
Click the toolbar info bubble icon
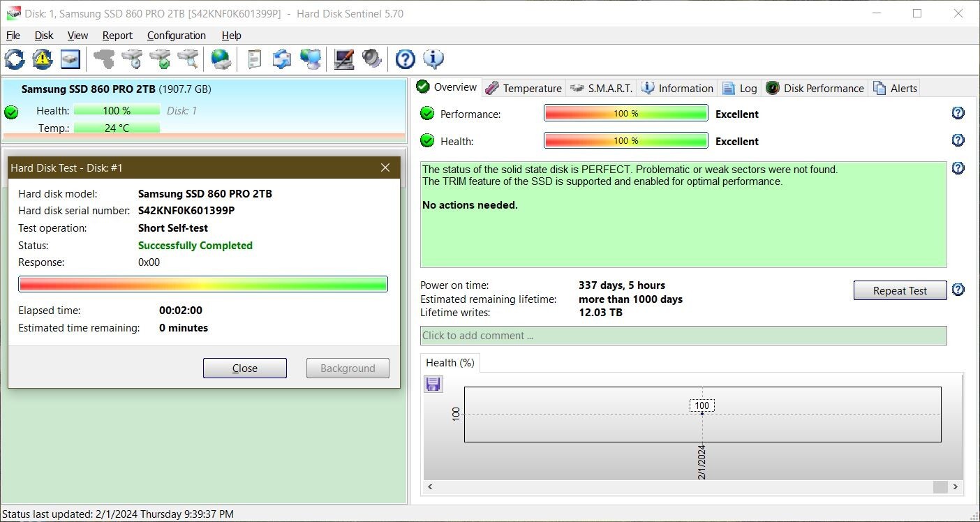(433, 59)
